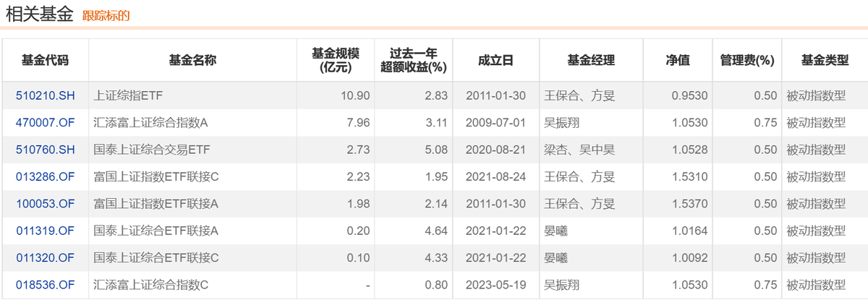Select the 跟踪标的 tab
The image size is (868, 300).
[106, 15]
